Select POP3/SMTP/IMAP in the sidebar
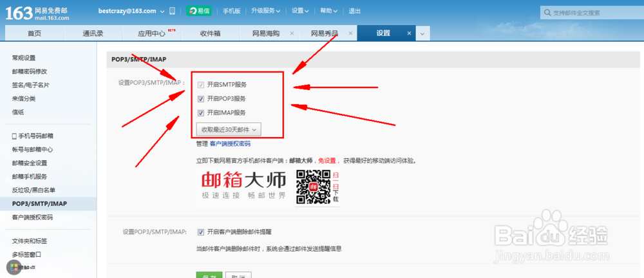This screenshot has height=278, width=644. tap(39, 204)
